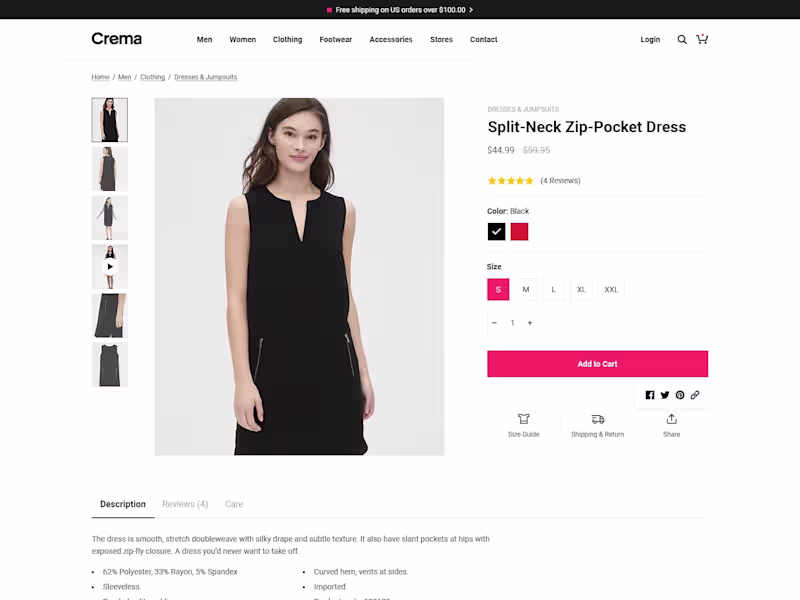Share product on Pinterest
Viewport: 800px width, 600px height.
point(680,395)
